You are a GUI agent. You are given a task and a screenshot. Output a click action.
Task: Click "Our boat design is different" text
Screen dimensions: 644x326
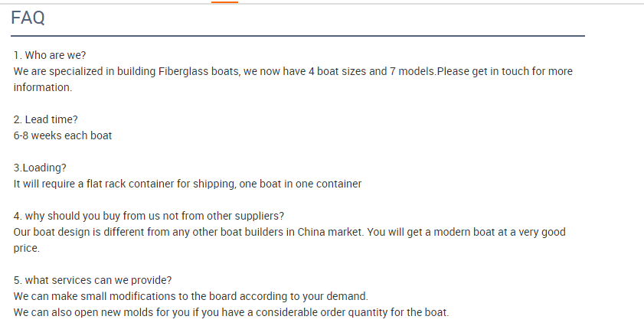[80, 232]
